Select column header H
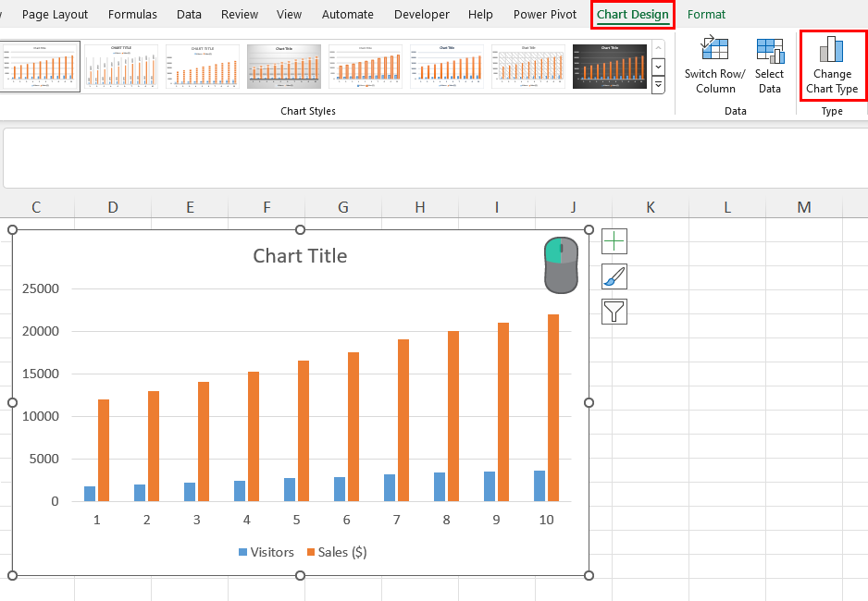This screenshot has height=601, width=868. pyautogui.click(x=420, y=207)
